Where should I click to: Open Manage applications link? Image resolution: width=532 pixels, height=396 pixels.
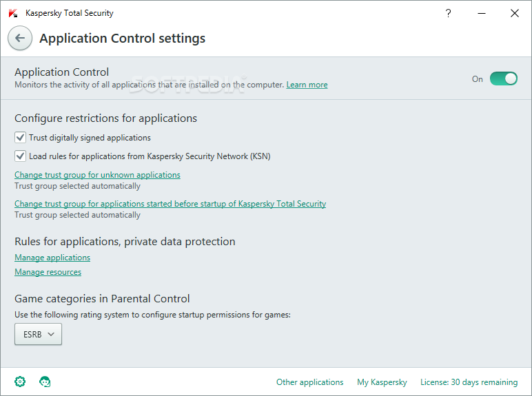(52, 258)
